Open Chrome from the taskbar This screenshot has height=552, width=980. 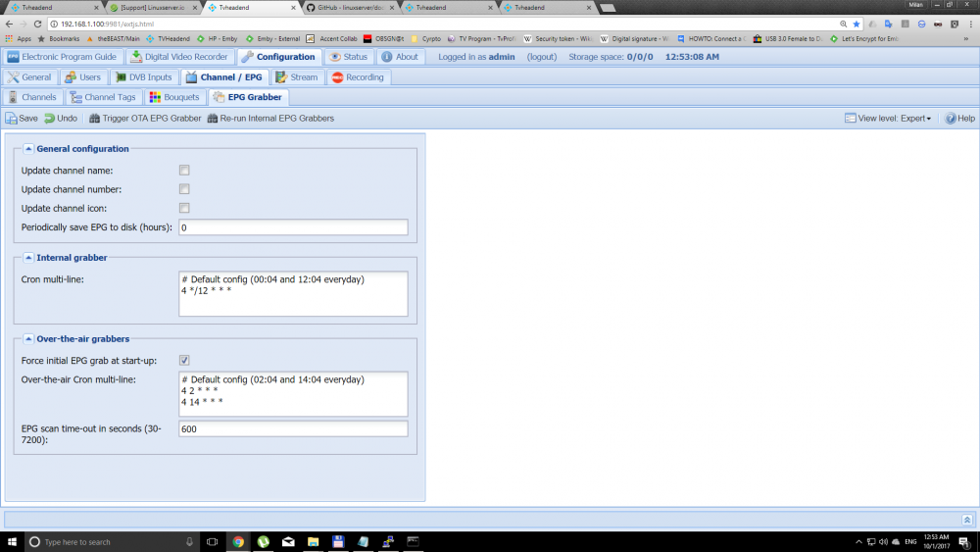coord(238,541)
